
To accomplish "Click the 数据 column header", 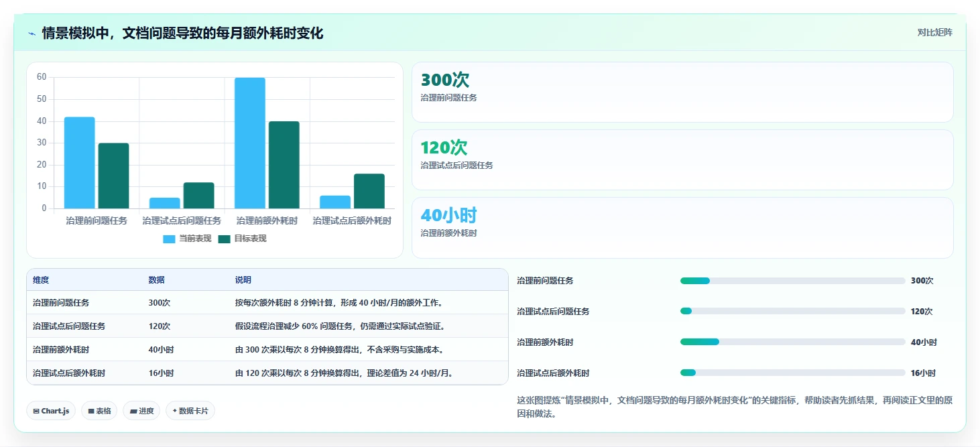I will point(156,280).
